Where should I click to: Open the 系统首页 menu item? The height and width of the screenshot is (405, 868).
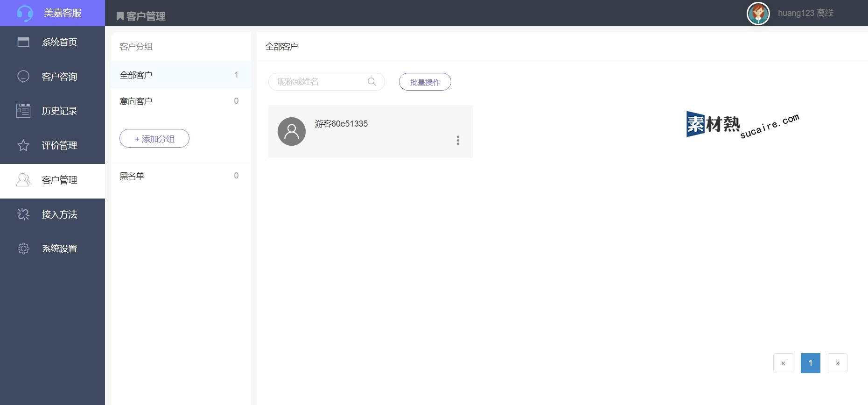52,42
